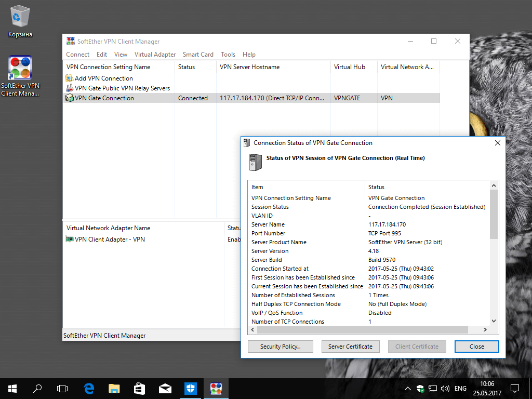532x399 pixels.
Task: Open the network tray icon
Action: (433, 389)
